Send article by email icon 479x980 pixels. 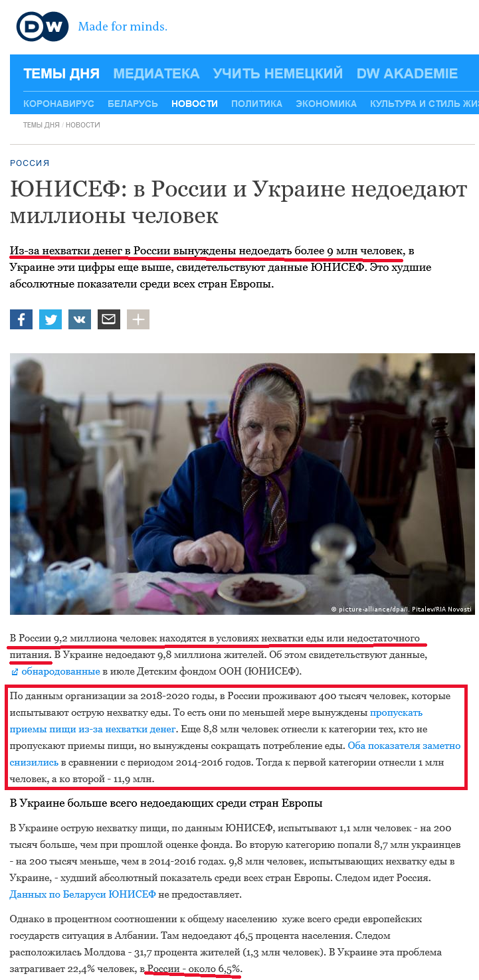pyautogui.click(x=109, y=319)
